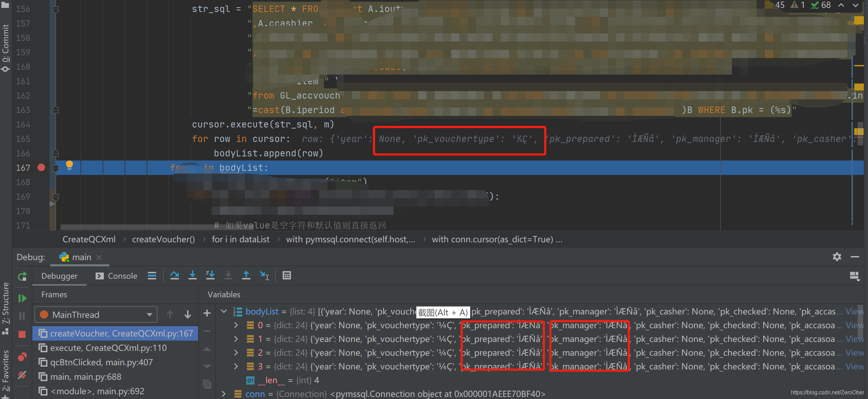Expand the conn variable node
The image size is (868, 399).
(224, 394)
